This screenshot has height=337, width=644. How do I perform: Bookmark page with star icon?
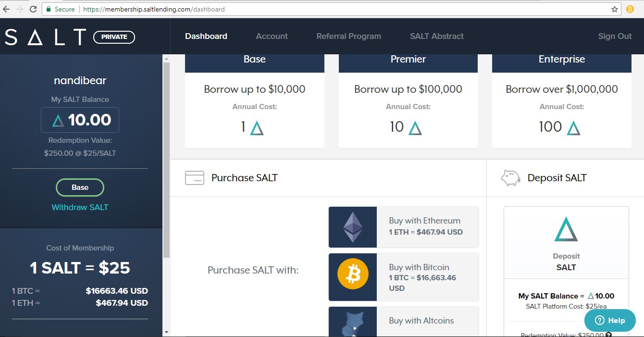pos(615,9)
